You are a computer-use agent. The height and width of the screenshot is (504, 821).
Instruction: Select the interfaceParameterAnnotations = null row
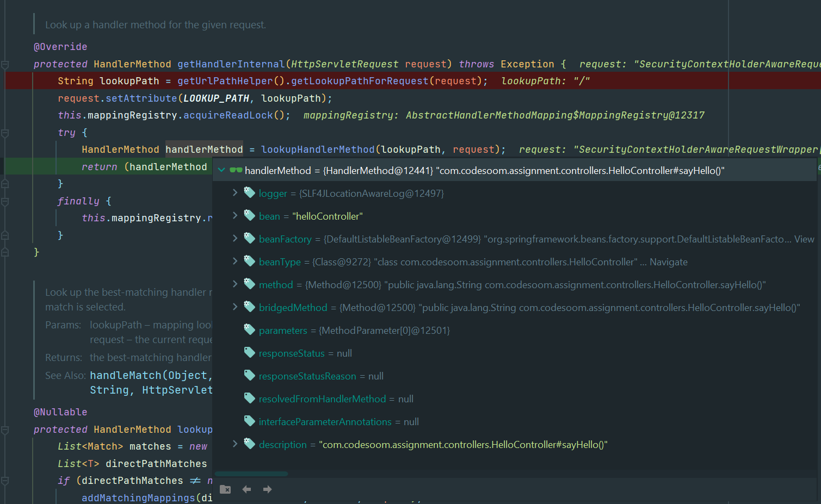(515, 421)
